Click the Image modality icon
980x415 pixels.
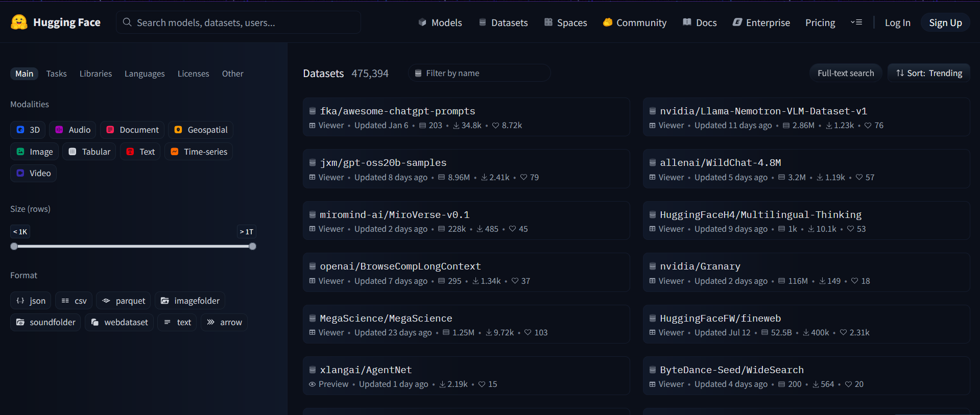click(x=20, y=152)
